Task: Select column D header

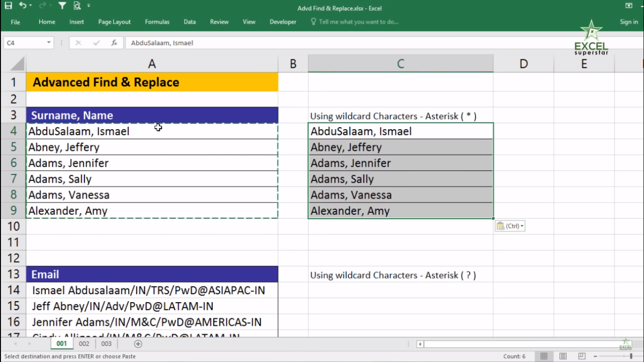Action: tap(523, 64)
